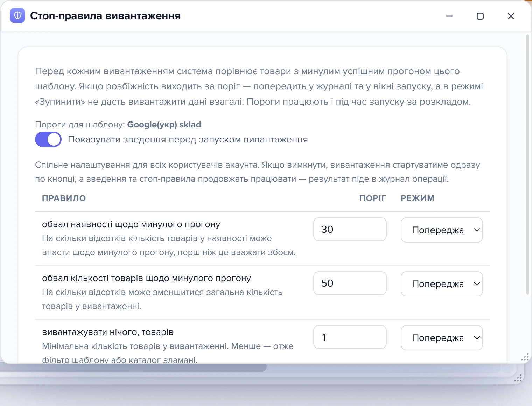Click the horizontal scrollbar of the background window
Screen dimensions: 532x406
click(133, 367)
